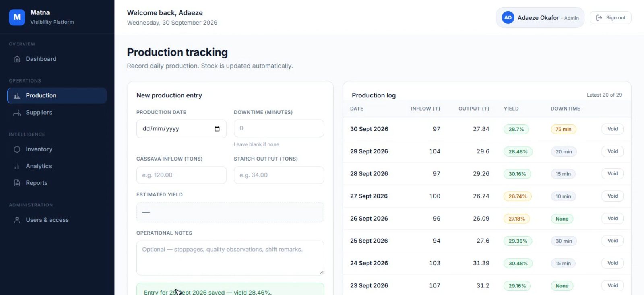The height and width of the screenshot is (295, 644).
Task: Open the Analytics page
Action: 57,166
